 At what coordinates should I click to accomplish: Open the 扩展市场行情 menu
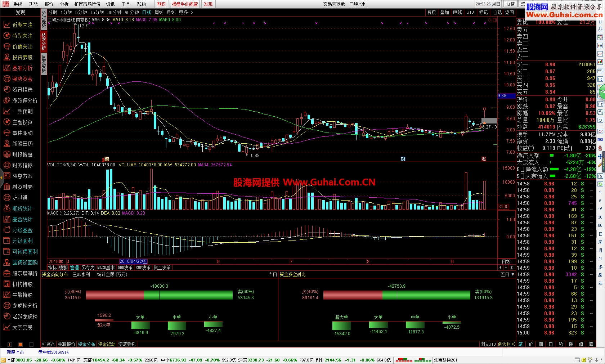[87, 4]
